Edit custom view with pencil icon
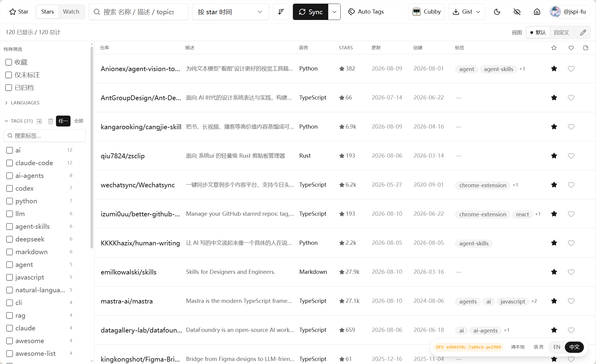The height and width of the screenshot is (364, 596). point(583,32)
